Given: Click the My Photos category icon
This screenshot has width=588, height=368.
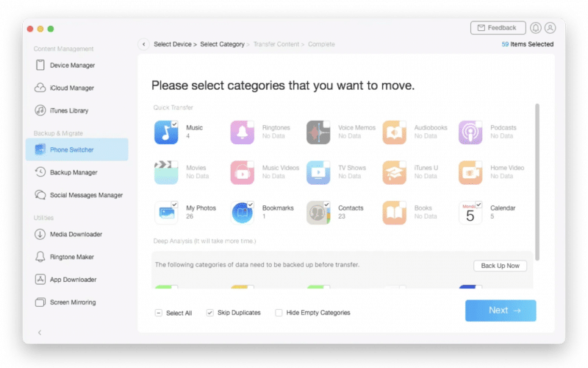Looking at the screenshot, I should [x=166, y=213].
